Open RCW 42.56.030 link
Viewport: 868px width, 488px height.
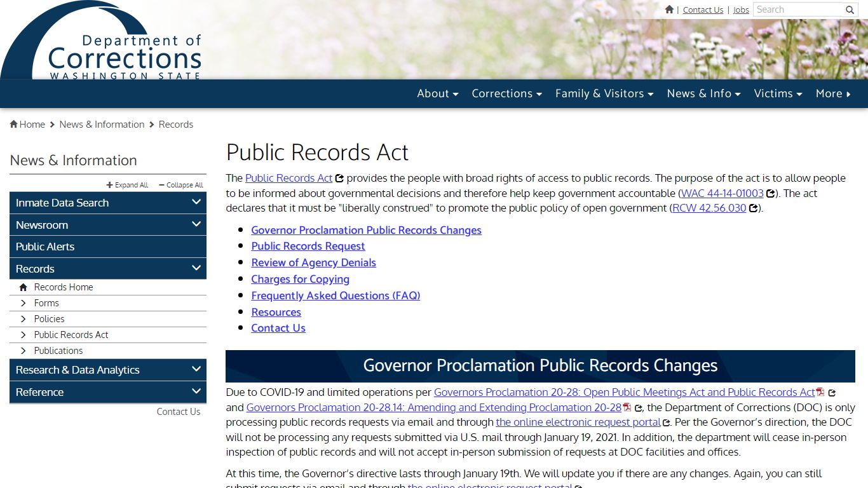click(x=709, y=208)
